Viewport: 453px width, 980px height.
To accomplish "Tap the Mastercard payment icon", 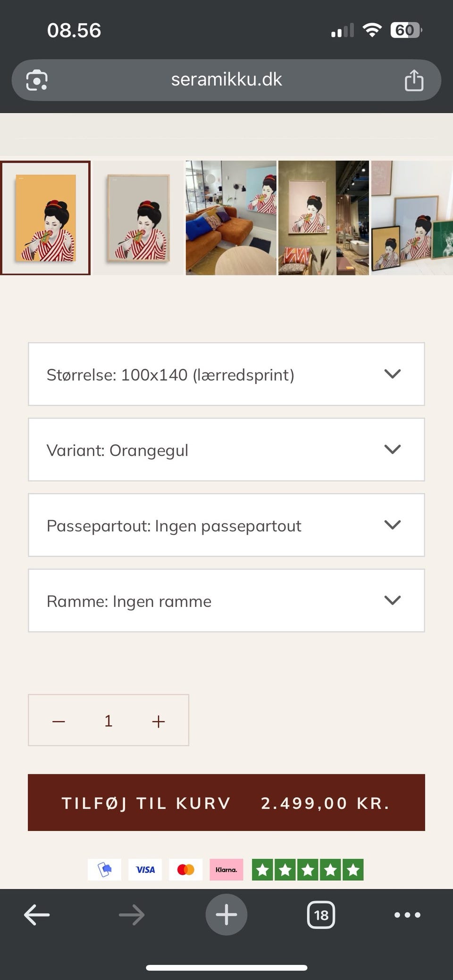I will click(185, 870).
